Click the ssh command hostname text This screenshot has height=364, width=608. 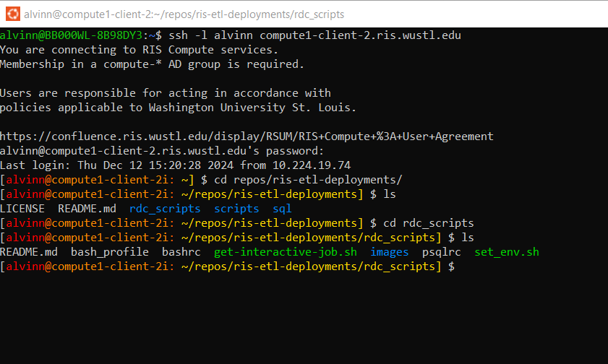360,35
